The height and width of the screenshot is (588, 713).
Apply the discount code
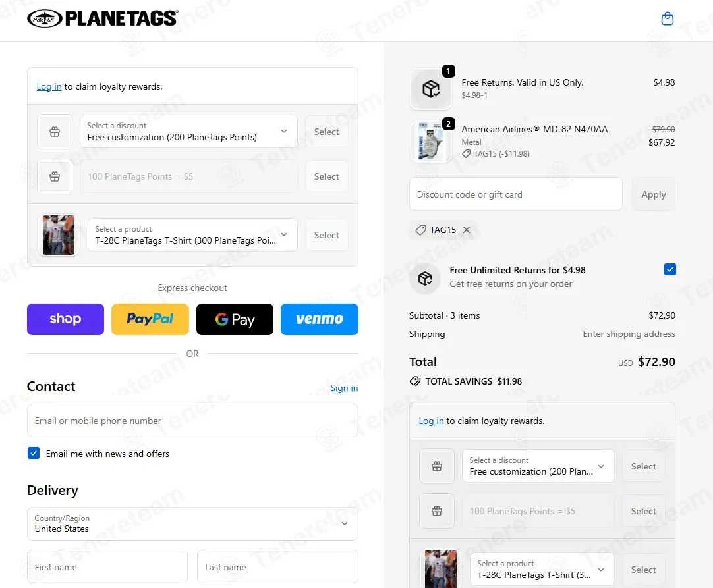(x=654, y=194)
